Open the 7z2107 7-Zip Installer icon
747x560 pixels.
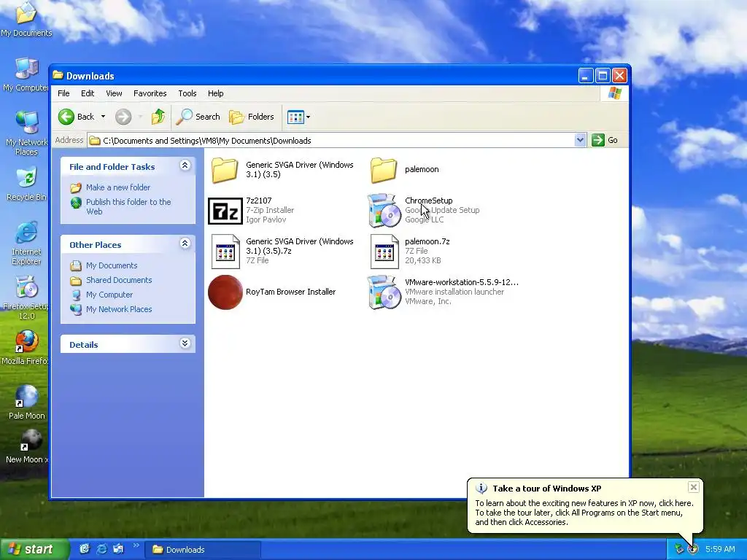(225, 211)
